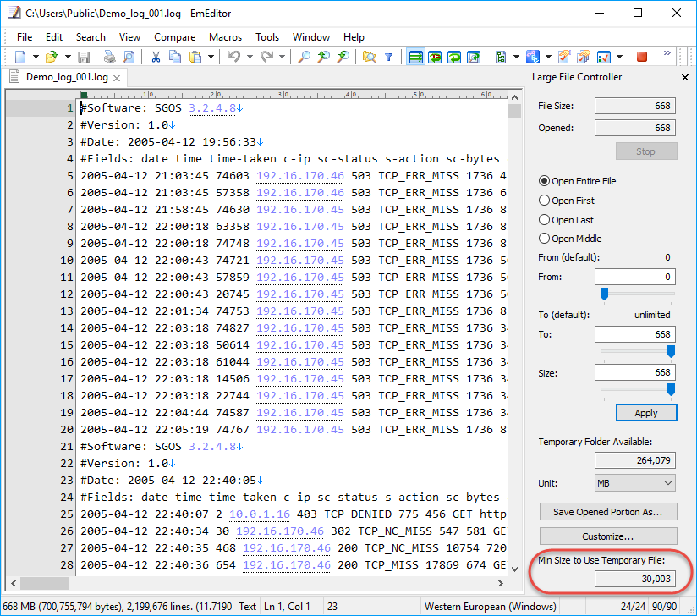This screenshot has height=616, width=697.
Task: Click the Undo arrow icon
Action: (233, 57)
